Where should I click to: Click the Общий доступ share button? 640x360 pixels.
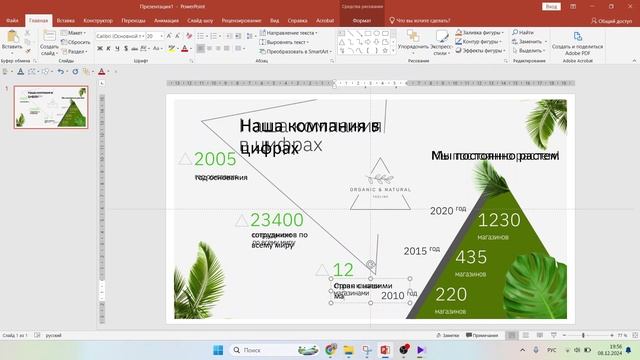(611, 20)
